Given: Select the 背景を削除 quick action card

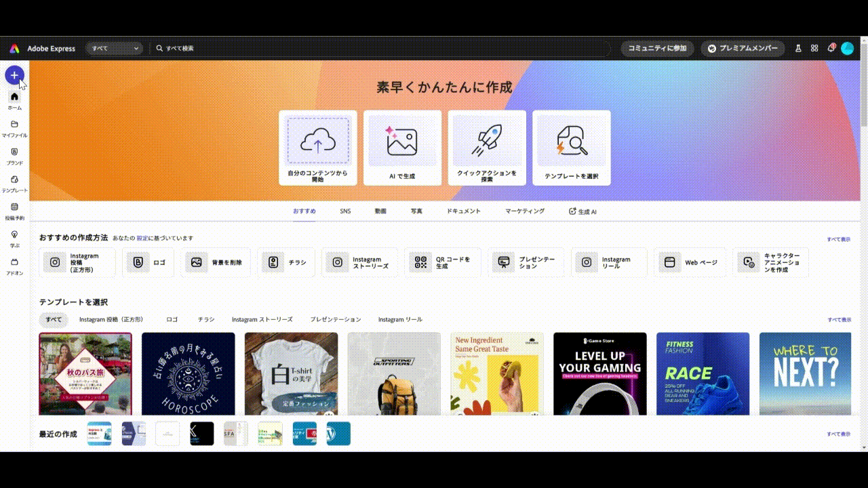Looking at the screenshot, I should [216, 262].
